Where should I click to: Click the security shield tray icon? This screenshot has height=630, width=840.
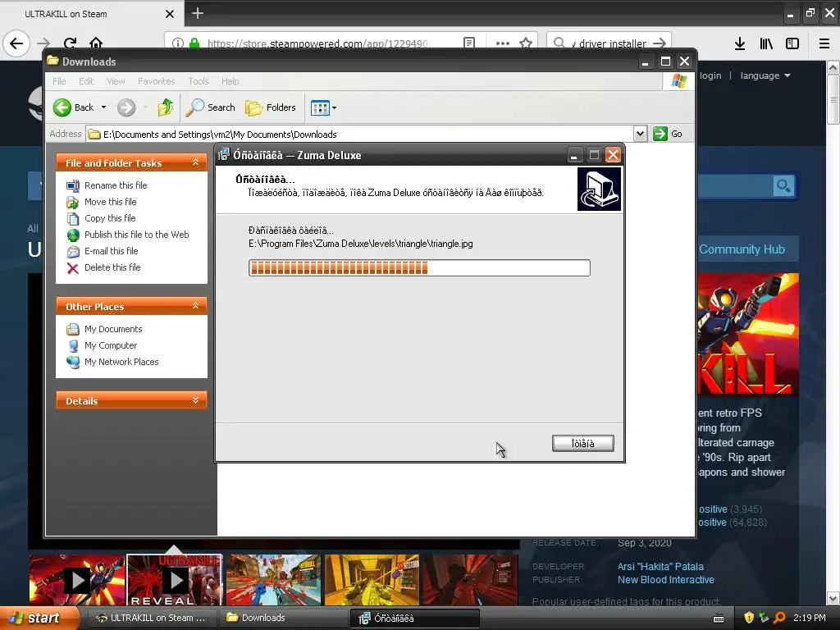(x=749, y=618)
